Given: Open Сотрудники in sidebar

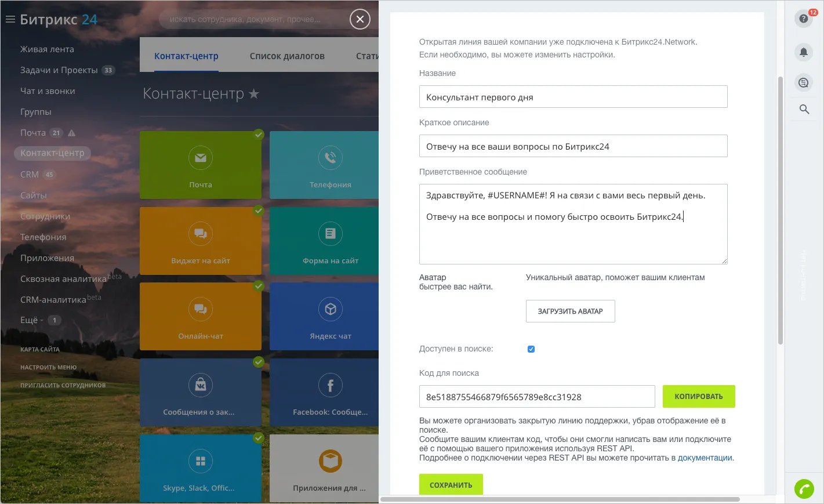Looking at the screenshot, I should [x=45, y=216].
